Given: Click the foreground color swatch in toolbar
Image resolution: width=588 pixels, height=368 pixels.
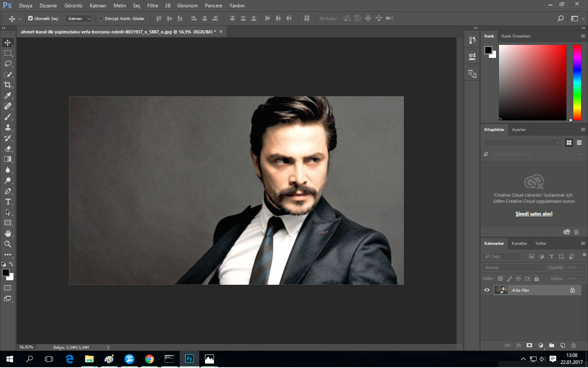Looking at the screenshot, I should tap(6, 273).
